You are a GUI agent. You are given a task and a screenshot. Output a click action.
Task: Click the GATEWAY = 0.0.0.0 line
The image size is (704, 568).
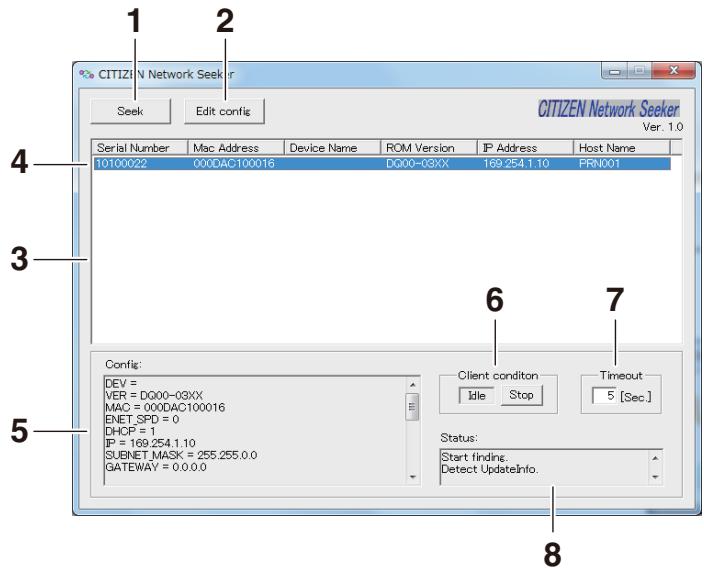point(156,467)
